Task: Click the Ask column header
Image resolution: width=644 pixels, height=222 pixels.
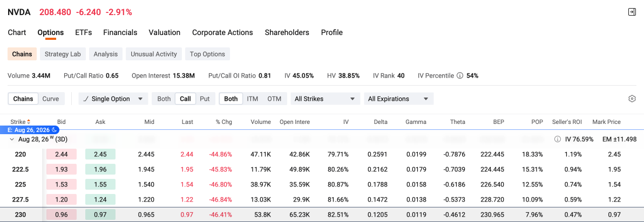Action: coord(100,122)
